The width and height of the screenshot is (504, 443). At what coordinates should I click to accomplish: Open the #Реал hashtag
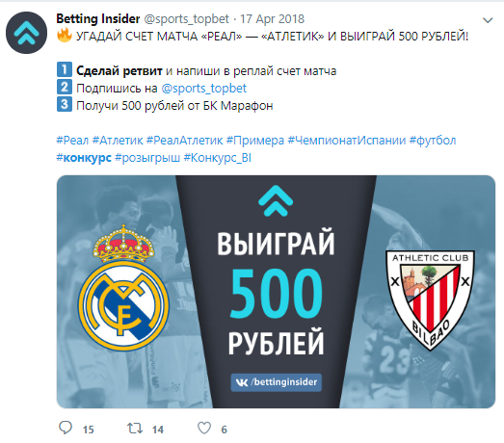(72, 141)
